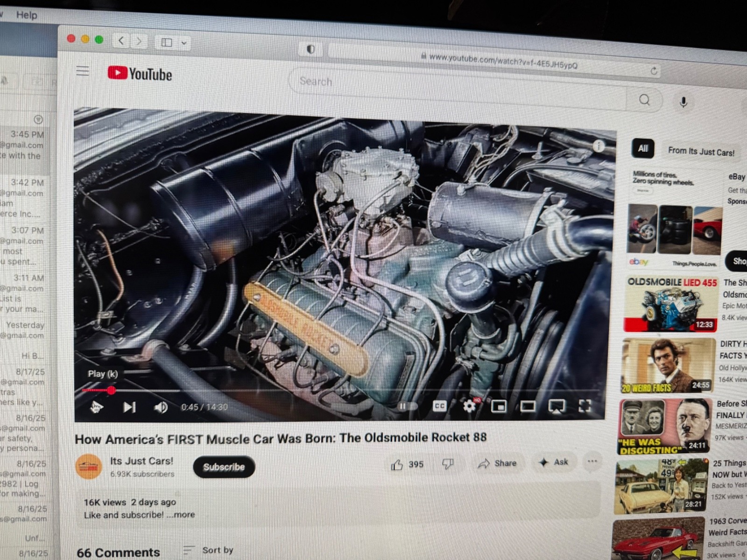Open the 3:45 PM email in Mail window
The image size is (747, 560).
point(24,149)
